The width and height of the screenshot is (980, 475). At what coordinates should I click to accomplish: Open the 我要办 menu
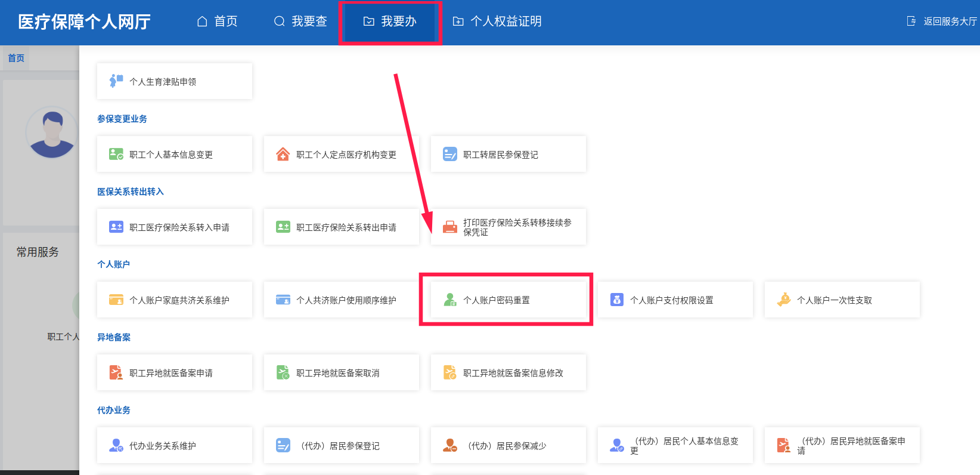click(x=390, y=21)
